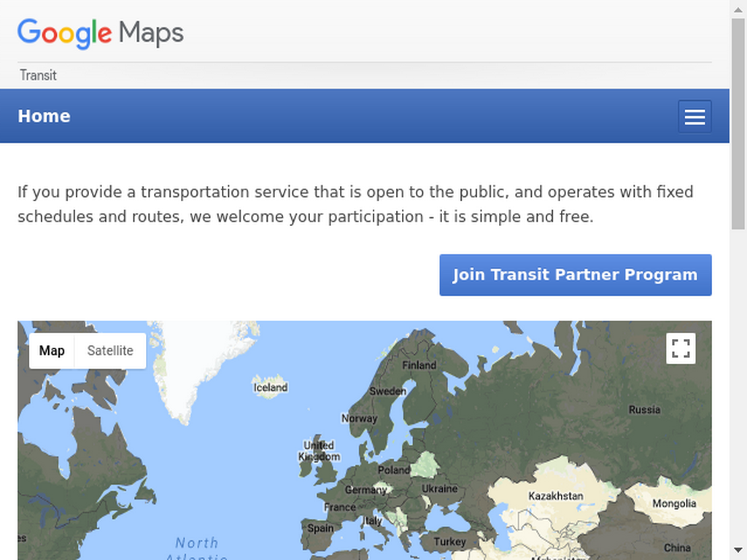Click the Italy label on the map

click(373, 521)
